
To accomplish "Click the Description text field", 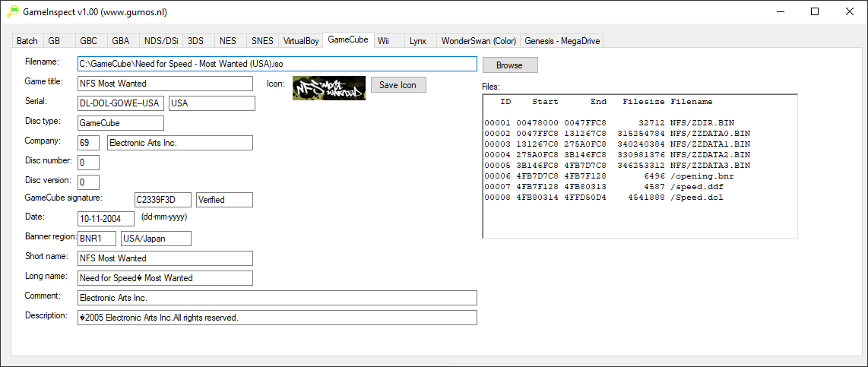I will (x=277, y=318).
